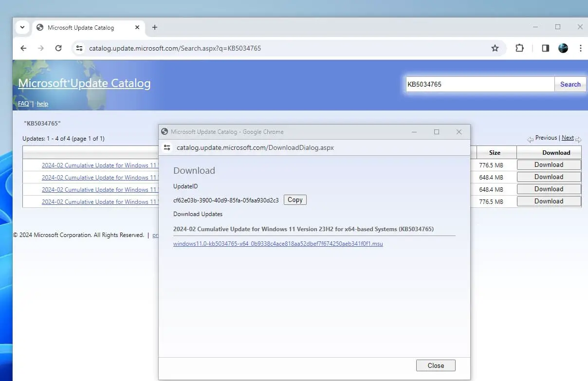This screenshot has width=588, height=381.
Task: Open Chrome three-dot menu
Action: (x=581, y=48)
